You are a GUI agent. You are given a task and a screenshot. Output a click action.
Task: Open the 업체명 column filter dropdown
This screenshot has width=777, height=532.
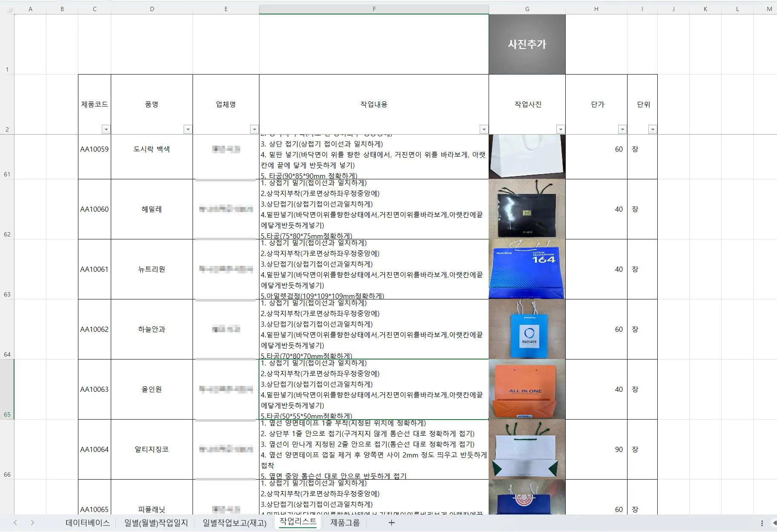254,129
